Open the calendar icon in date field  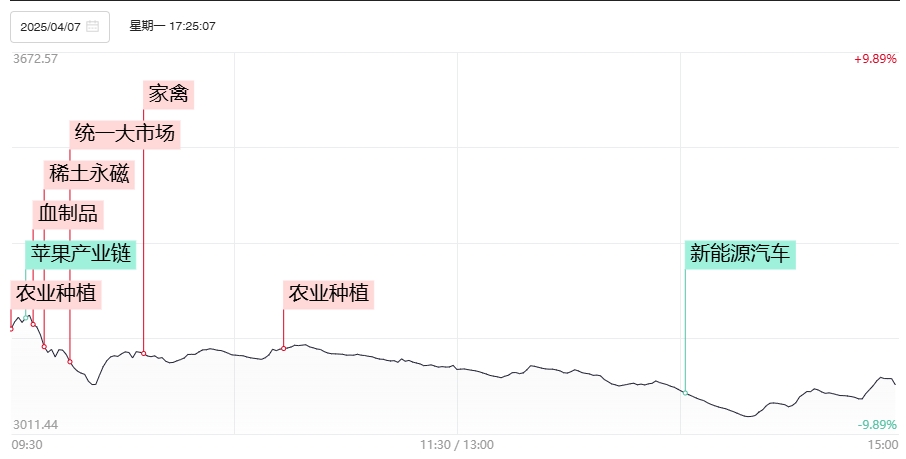92,27
